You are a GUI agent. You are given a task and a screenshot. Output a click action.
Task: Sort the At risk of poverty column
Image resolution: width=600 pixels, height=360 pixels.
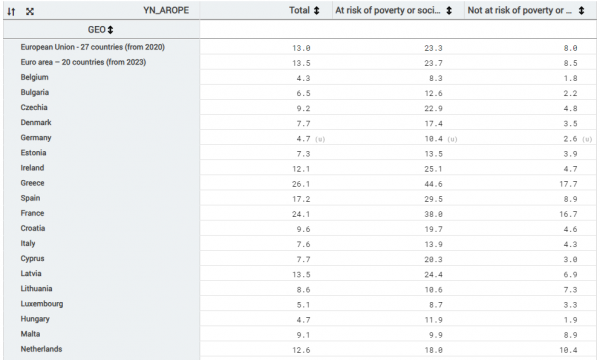click(449, 11)
